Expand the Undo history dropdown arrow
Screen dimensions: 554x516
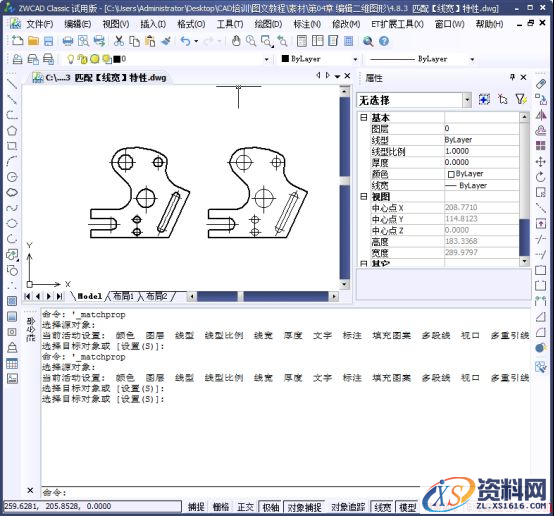pyautogui.click(x=196, y=41)
